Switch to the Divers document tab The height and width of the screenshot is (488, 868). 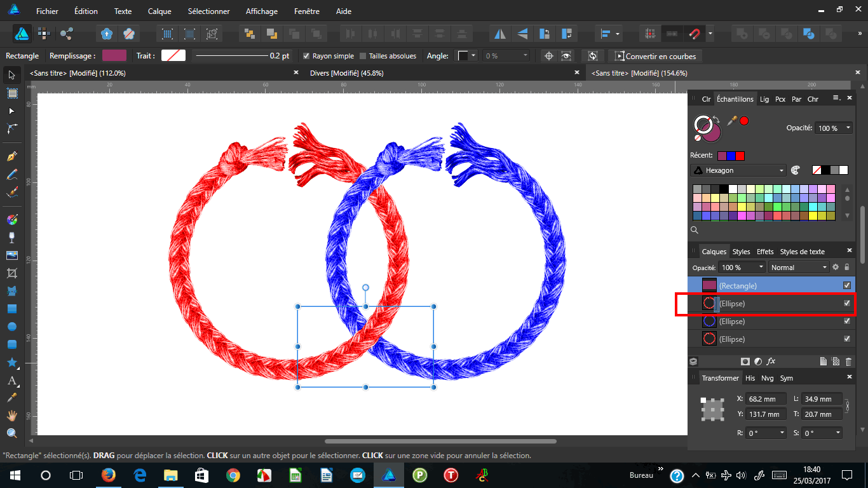(346, 73)
